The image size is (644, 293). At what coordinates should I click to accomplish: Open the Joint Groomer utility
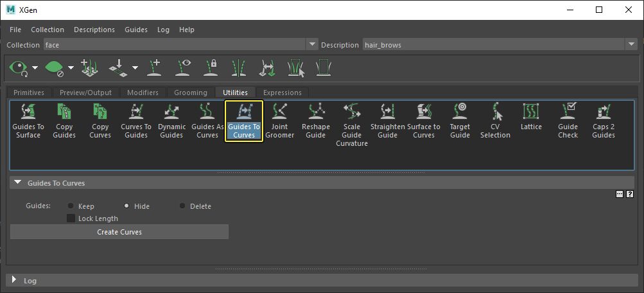click(x=280, y=121)
